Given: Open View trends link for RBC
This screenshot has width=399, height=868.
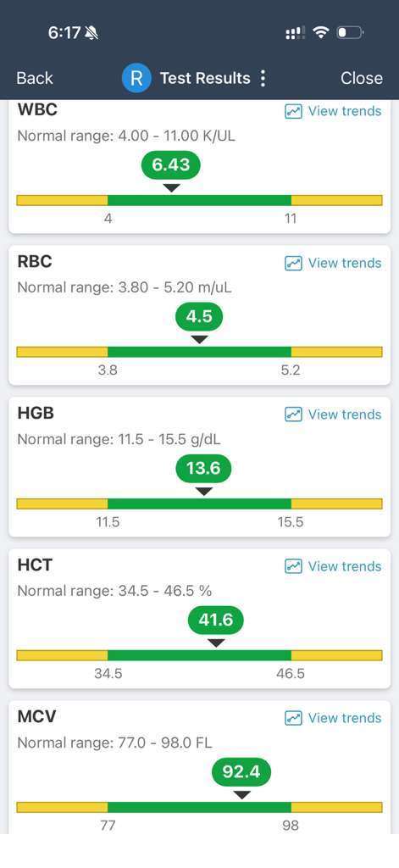Looking at the screenshot, I should pyautogui.click(x=345, y=263).
